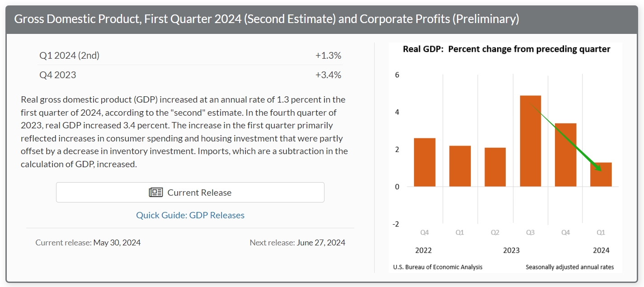This screenshot has height=287, width=644.
Task: Open the Quick Guide: GDP Releases link
Action: tap(190, 215)
